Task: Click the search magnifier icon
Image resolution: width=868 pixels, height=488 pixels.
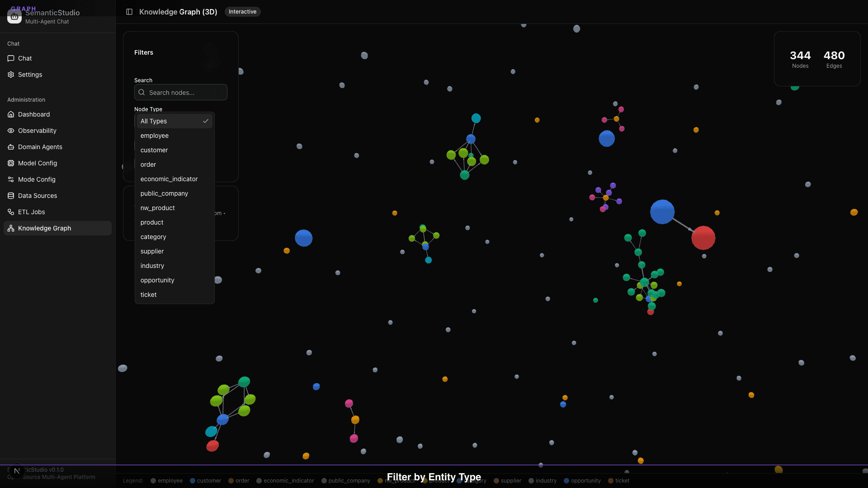Action: 142,92
